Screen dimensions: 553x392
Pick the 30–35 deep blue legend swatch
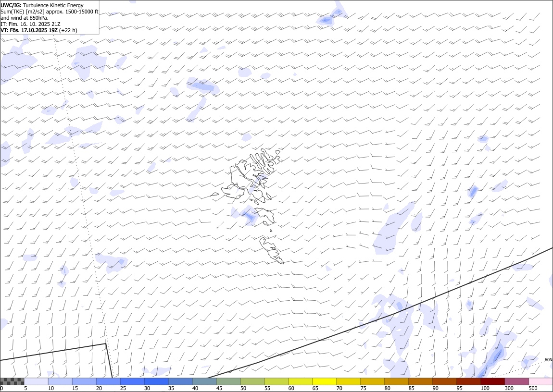[x=156, y=381]
